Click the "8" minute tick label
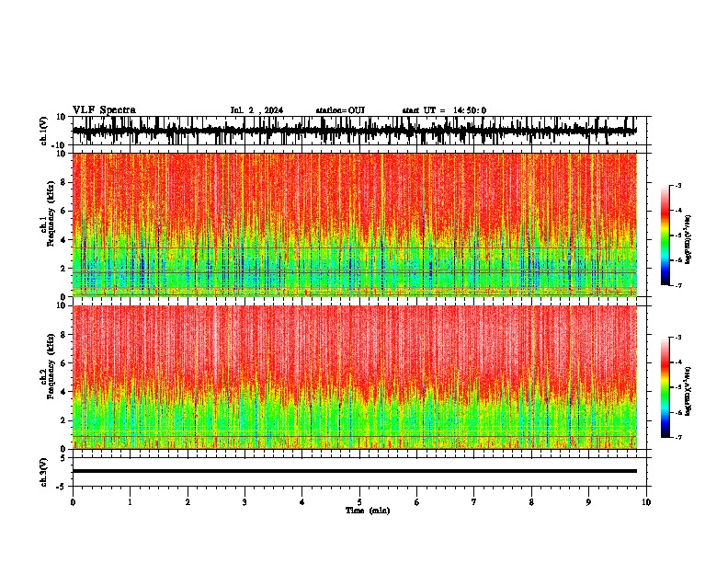 tap(531, 502)
